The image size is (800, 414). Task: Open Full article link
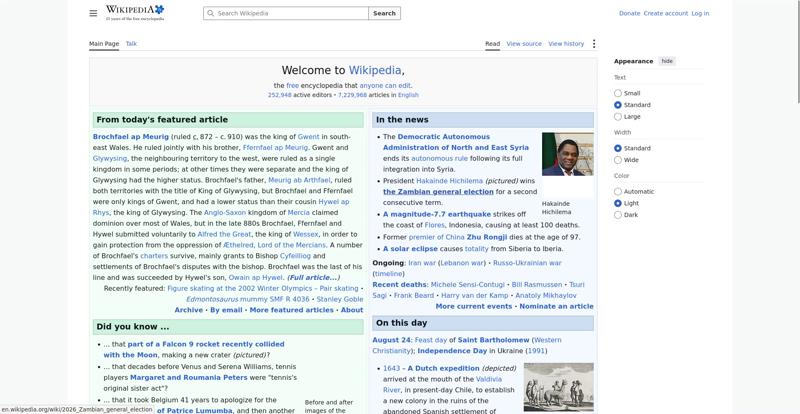coord(313,278)
